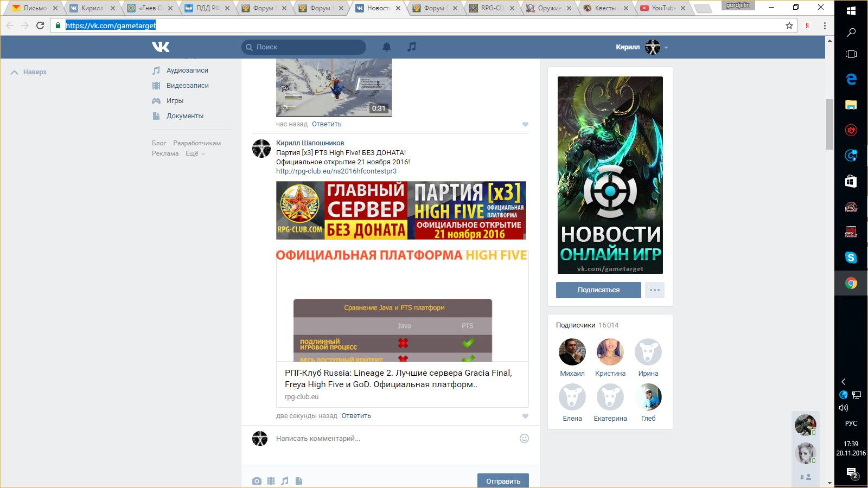
Task: Open the РПГ-Клуб Russia link preview title
Action: tap(399, 378)
